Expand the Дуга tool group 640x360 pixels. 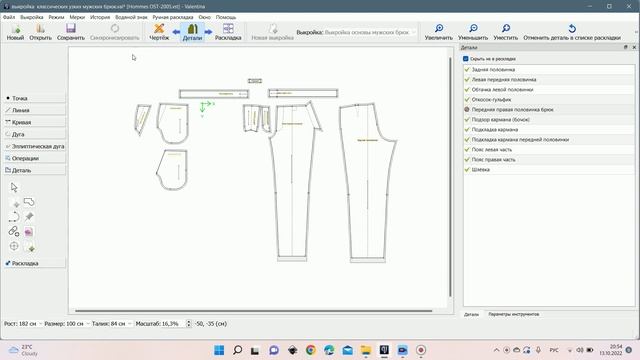(34, 134)
